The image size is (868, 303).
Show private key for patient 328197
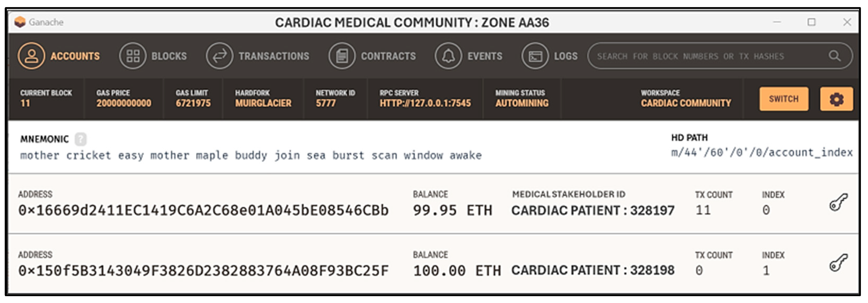coord(838,202)
